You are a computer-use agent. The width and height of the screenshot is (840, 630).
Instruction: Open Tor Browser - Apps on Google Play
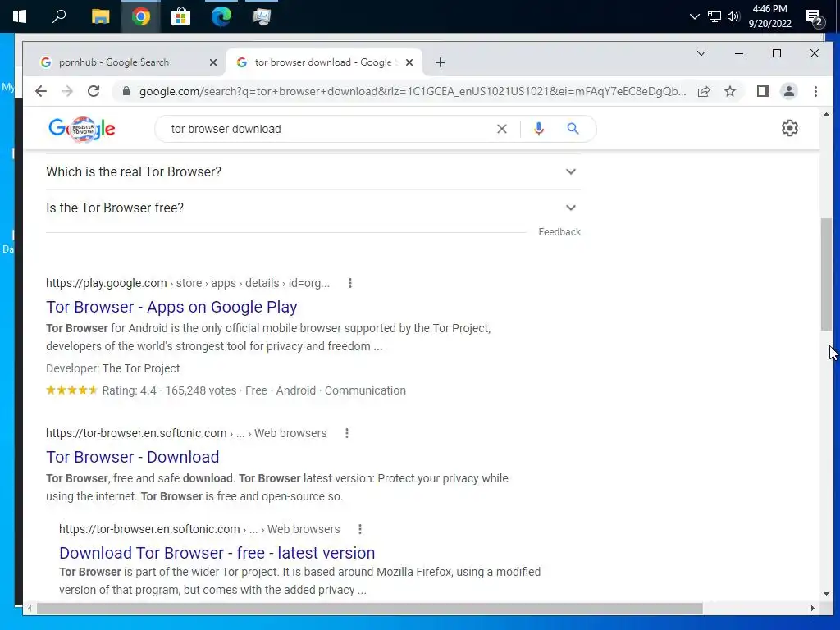[171, 307]
